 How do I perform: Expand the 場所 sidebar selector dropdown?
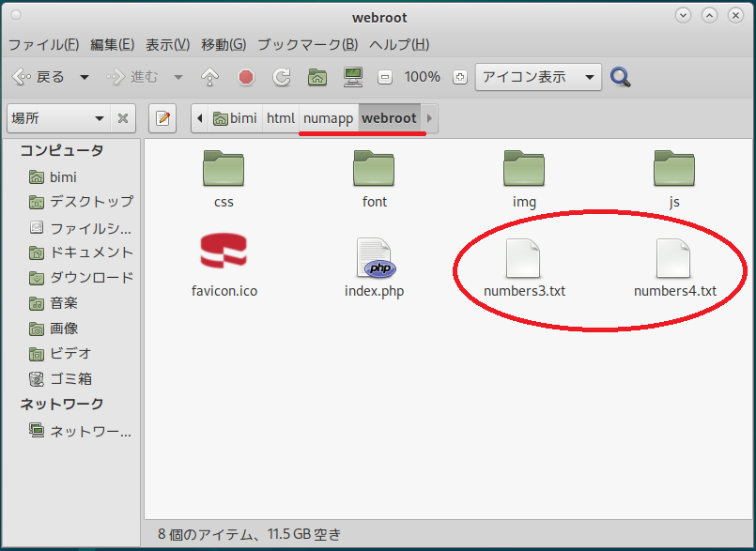pos(58,118)
